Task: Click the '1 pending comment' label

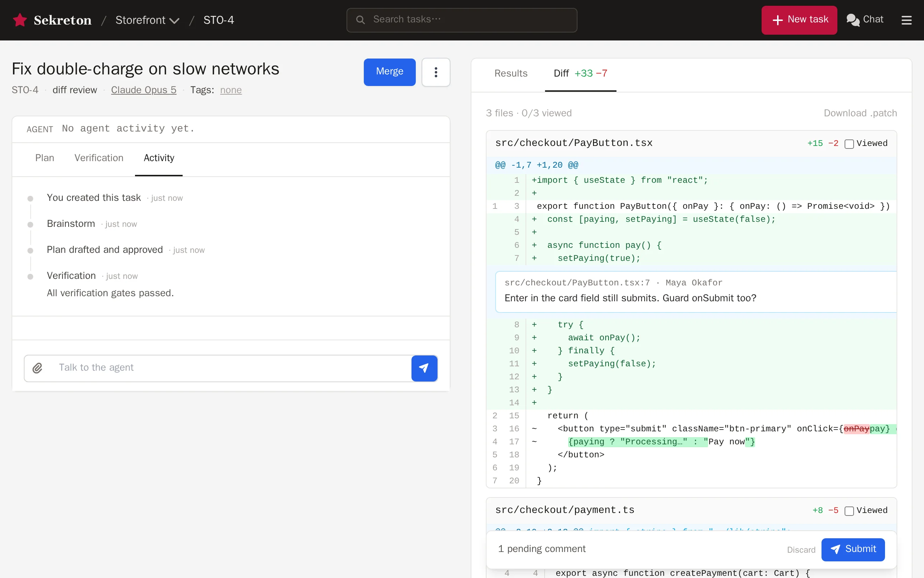Action: coord(541,549)
